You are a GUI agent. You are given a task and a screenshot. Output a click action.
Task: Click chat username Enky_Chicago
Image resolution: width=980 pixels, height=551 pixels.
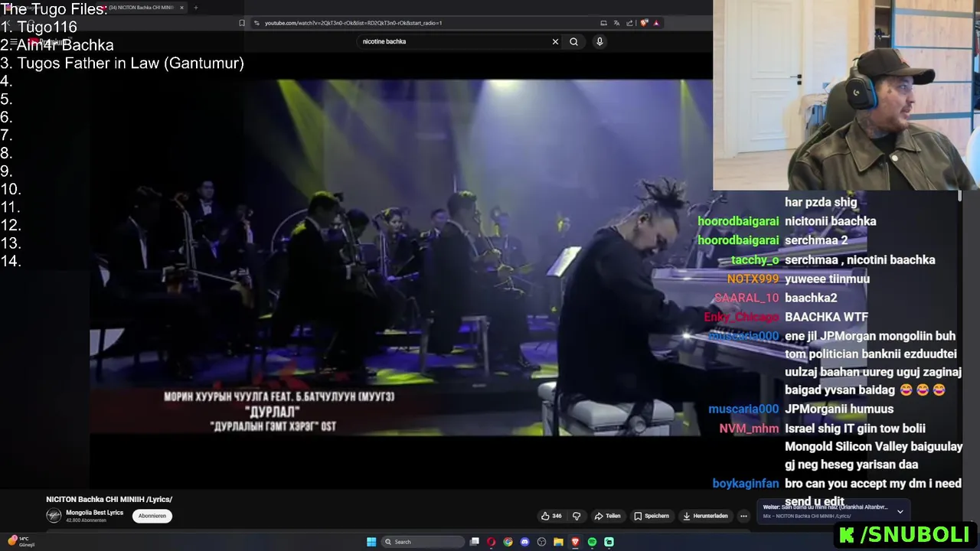tap(741, 317)
